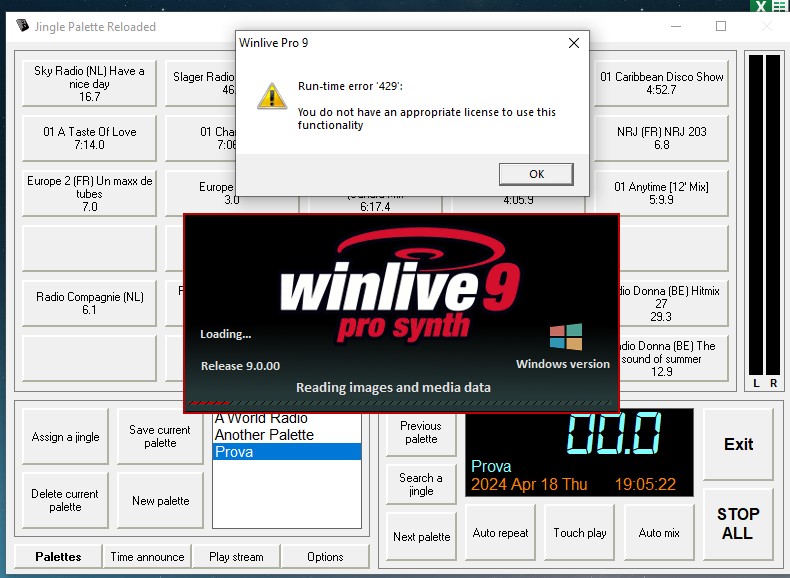Go to the Next palette
790x578 pixels.
coord(421,537)
